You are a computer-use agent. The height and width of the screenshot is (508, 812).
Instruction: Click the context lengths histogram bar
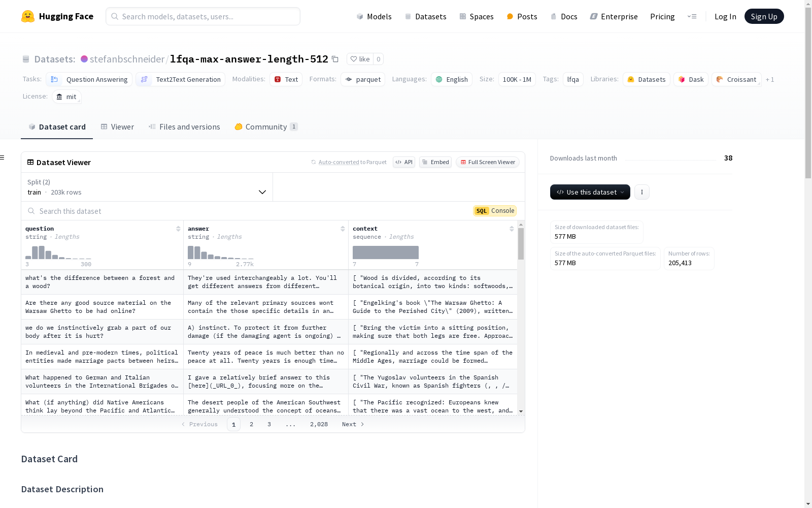[386, 252]
